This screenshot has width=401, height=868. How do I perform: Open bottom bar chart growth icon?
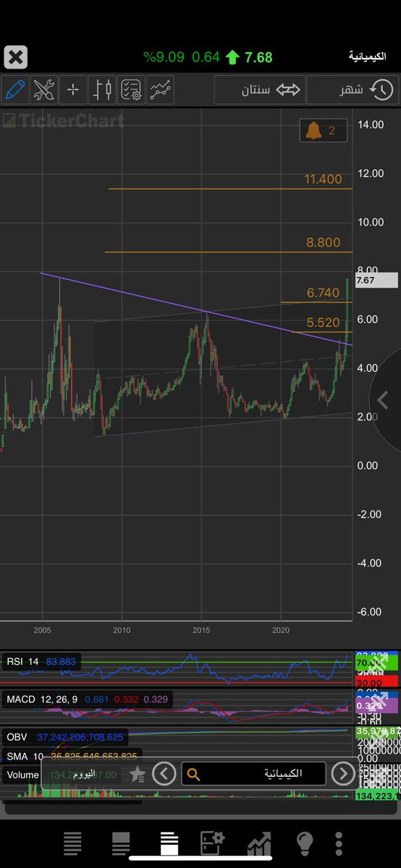point(258,843)
